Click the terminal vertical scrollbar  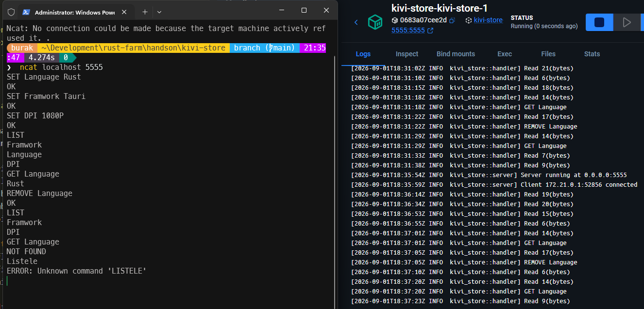tap(333, 165)
